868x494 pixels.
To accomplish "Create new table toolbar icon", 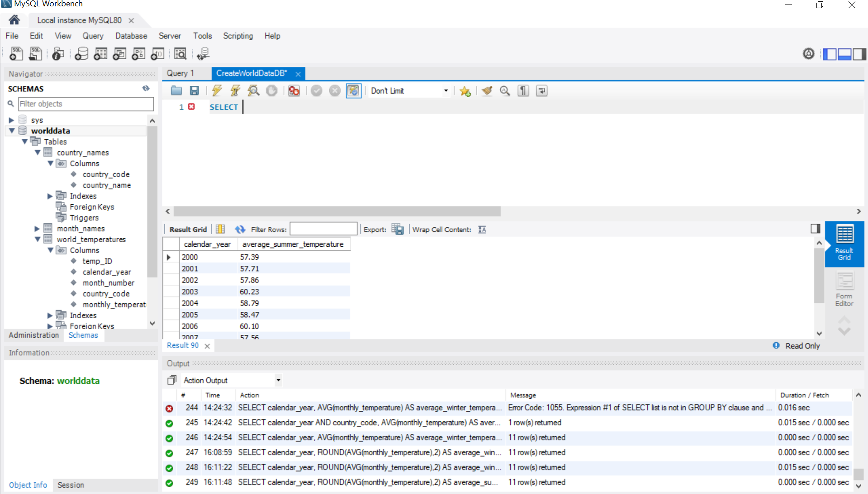I will 100,54.
